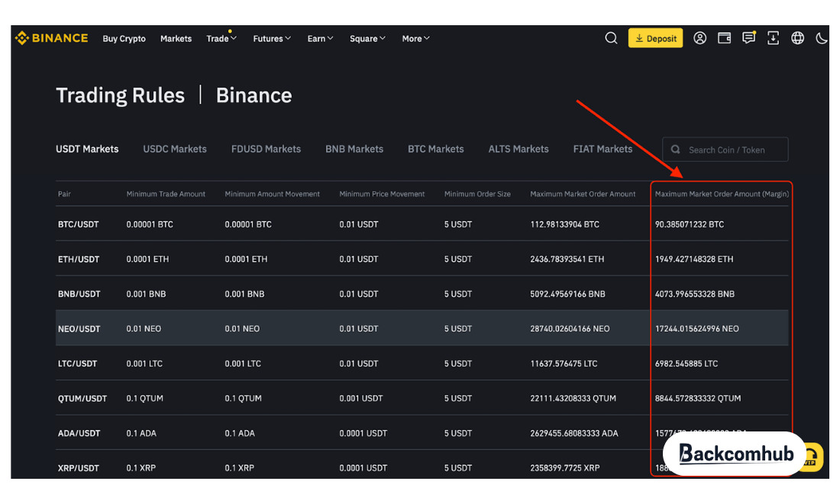This screenshot has width=840, height=504.
Task: Select the QTUM/USDT pair
Action: point(82,399)
